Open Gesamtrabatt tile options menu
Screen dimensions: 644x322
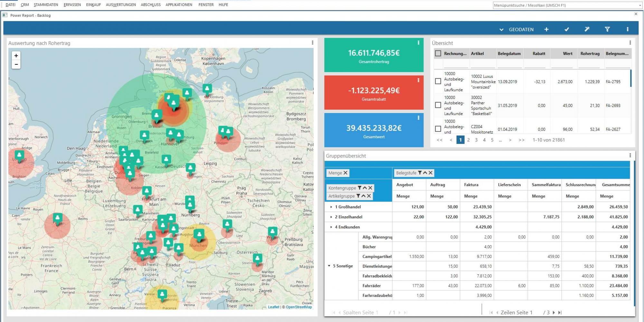(418, 80)
